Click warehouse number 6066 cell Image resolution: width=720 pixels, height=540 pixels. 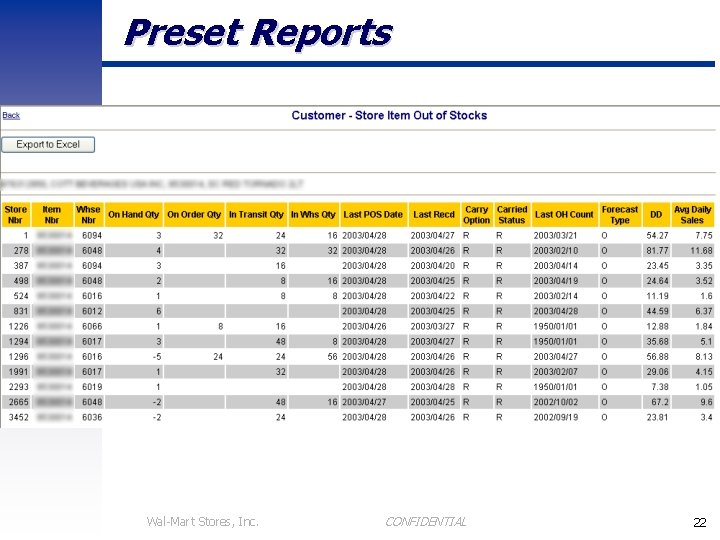coord(89,326)
